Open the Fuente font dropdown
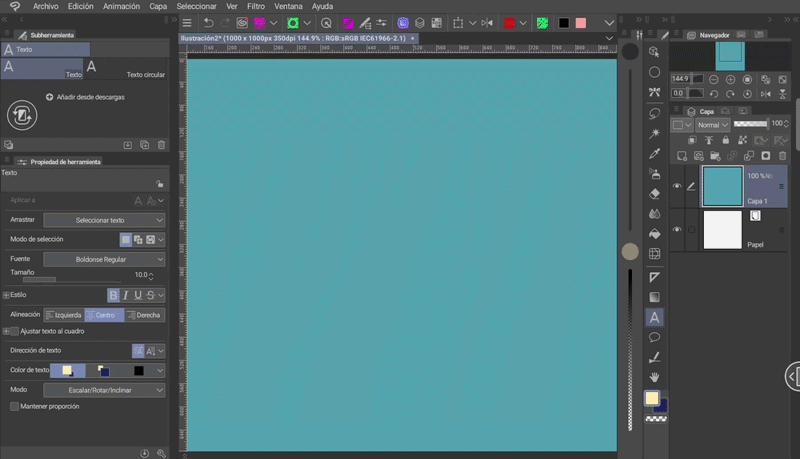Screen dimensions: 800x459 coord(105,259)
